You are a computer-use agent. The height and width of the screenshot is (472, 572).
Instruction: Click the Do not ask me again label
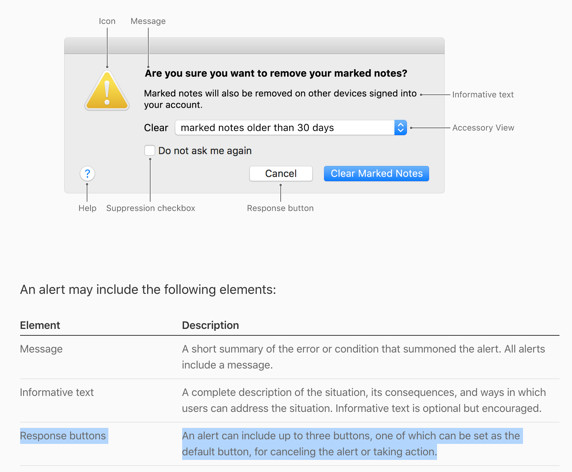(x=205, y=151)
